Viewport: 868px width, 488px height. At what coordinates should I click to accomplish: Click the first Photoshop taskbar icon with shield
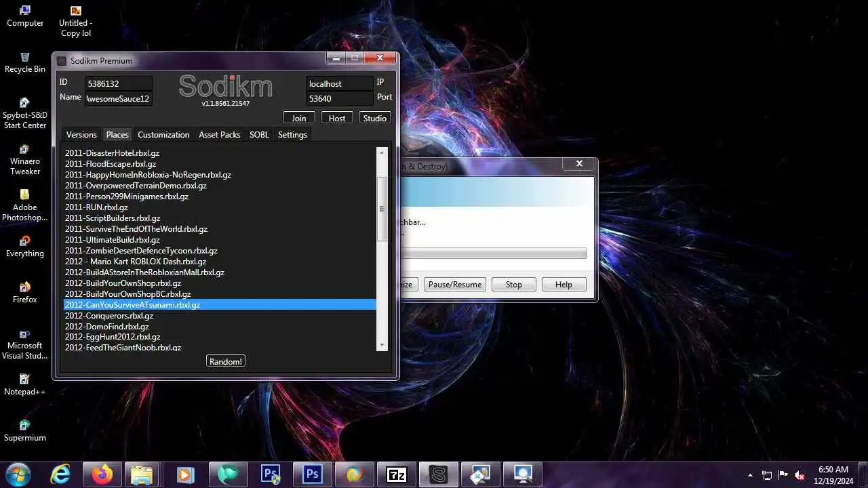(271, 474)
